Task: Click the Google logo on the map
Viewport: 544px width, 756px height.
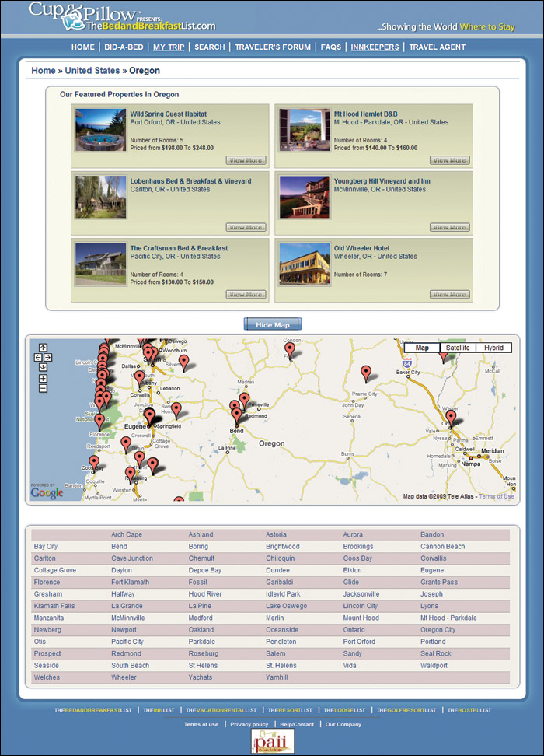Action: [x=47, y=492]
